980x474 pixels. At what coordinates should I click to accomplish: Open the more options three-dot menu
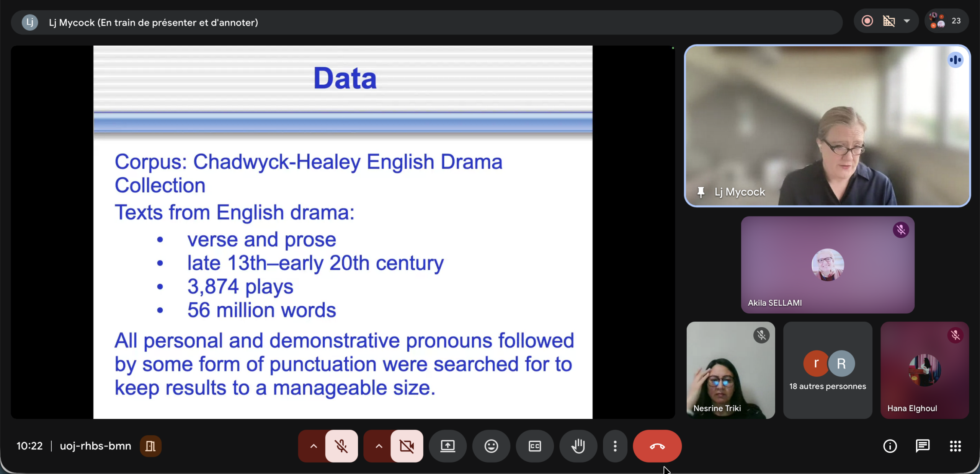point(615,446)
